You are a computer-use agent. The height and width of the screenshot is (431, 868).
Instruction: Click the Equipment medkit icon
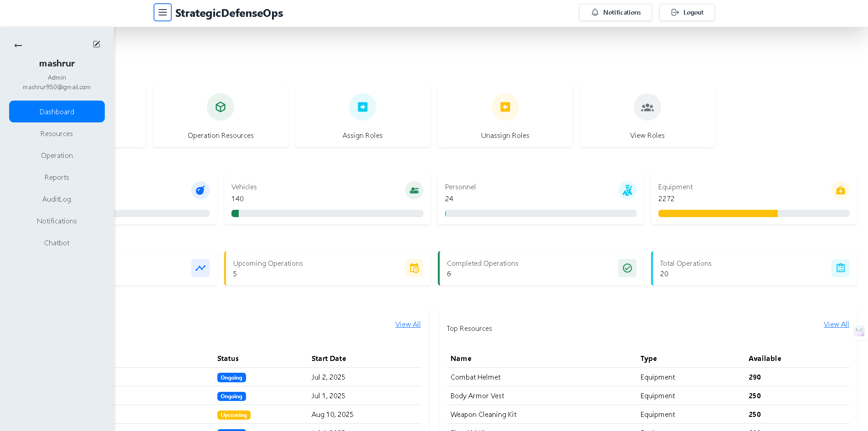click(x=841, y=190)
